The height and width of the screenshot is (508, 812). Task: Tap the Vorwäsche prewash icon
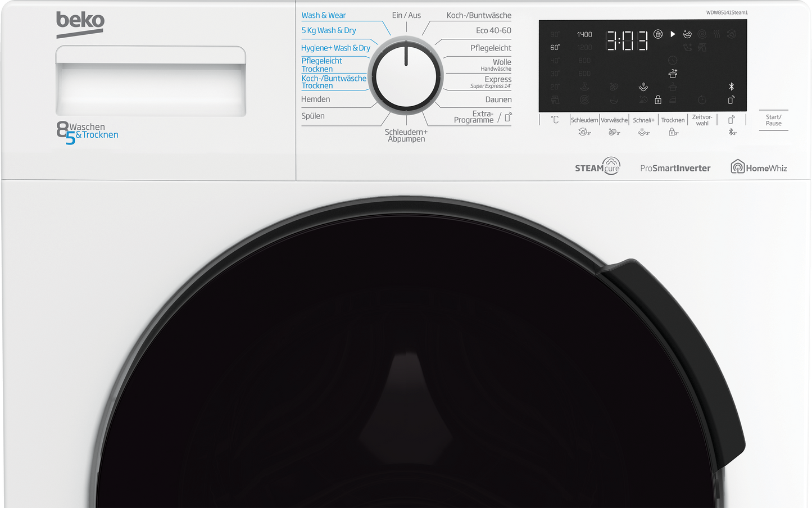coord(613,131)
